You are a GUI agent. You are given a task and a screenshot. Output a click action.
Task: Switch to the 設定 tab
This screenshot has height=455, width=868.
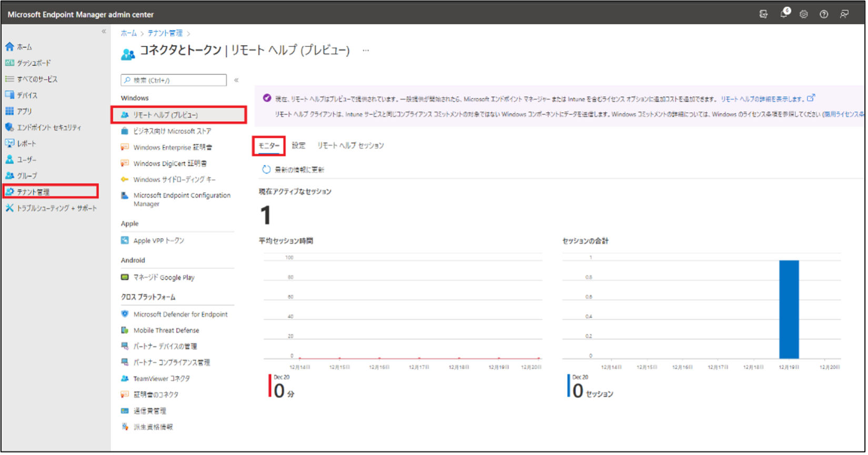point(298,146)
